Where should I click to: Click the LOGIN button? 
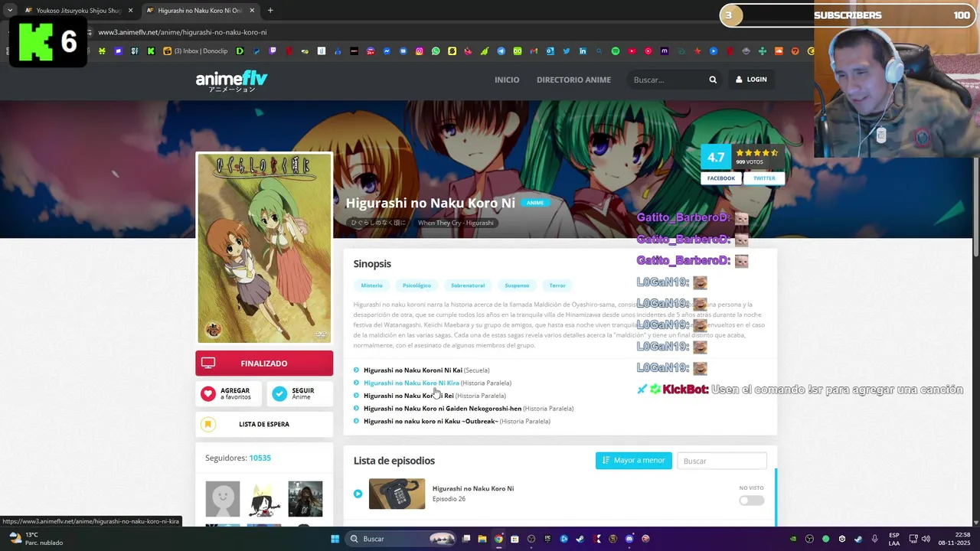click(x=751, y=80)
